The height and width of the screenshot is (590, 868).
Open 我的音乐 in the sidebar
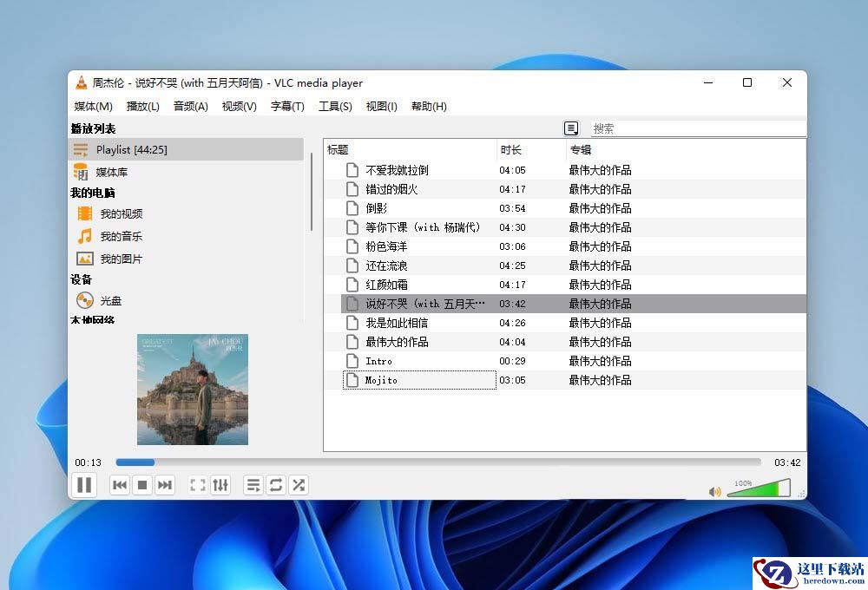tap(121, 236)
